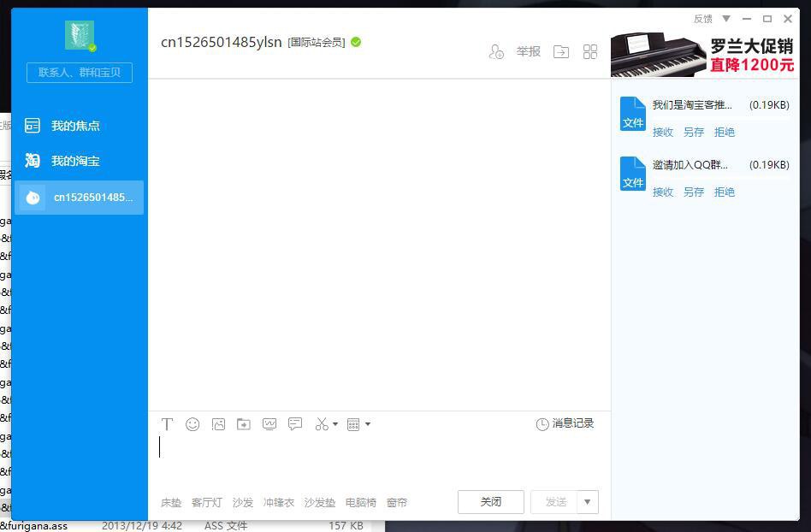The width and height of the screenshot is (811, 532).
Task: Click the 客厅灯 suggestion keyword
Action: pyautogui.click(x=207, y=503)
